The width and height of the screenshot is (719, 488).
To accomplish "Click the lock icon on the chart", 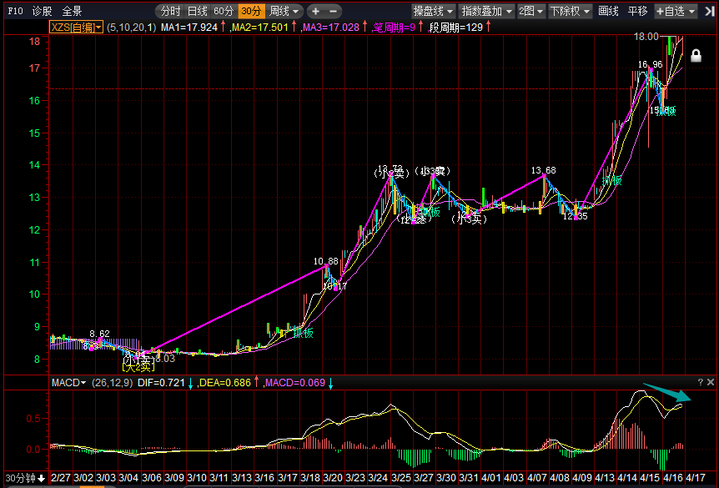I will [696, 55].
